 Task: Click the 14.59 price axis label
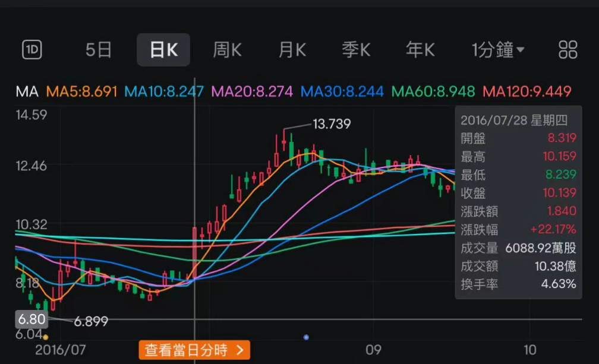tap(31, 115)
